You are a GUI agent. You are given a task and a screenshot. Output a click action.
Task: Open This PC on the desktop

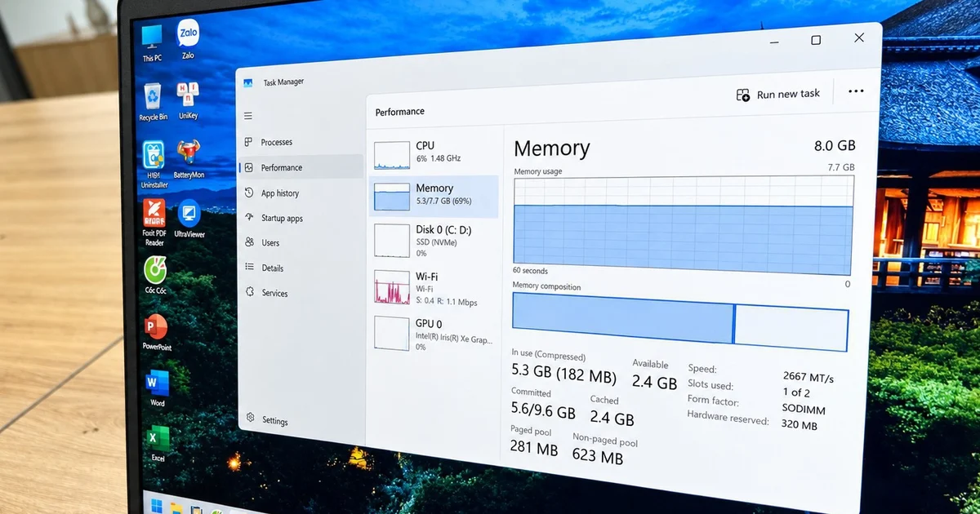[x=152, y=43]
